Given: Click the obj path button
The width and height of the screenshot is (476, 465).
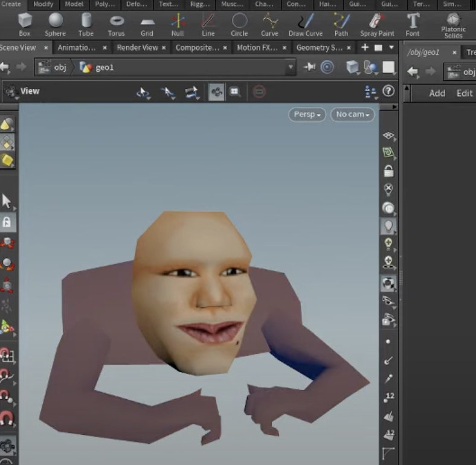Looking at the screenshot, I should (53, 67).
